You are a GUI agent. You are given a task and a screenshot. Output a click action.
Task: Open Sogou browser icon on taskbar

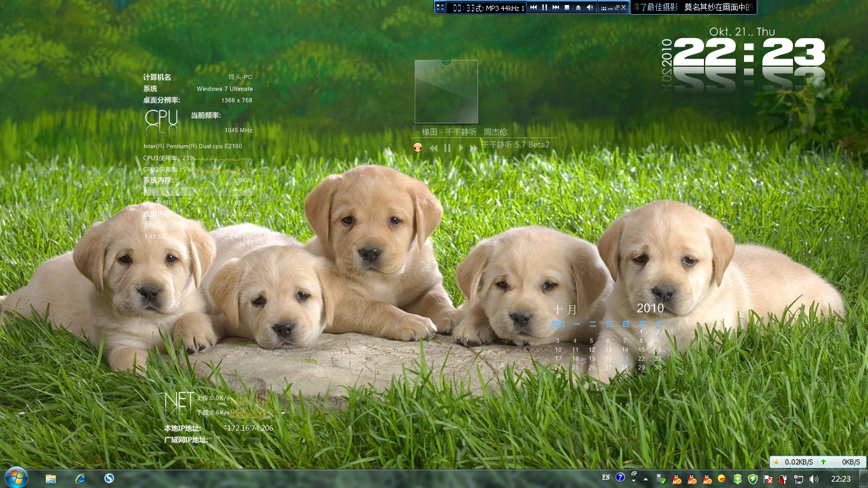click(x=109, y=478)
